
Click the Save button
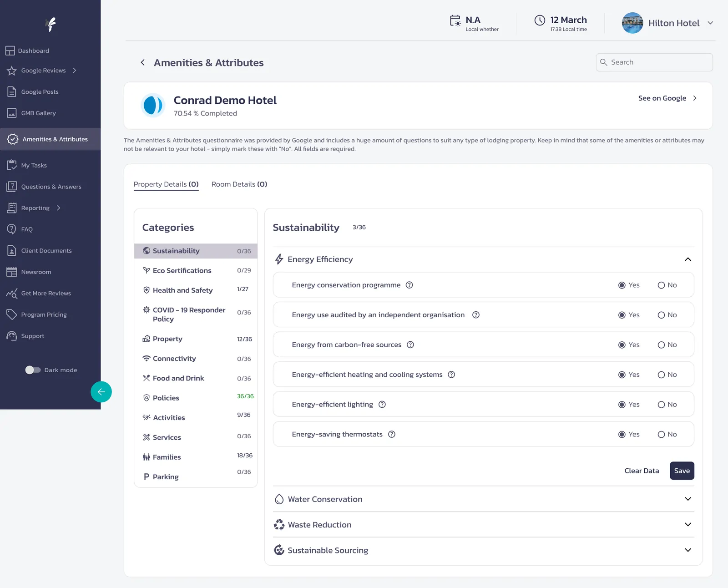point(682,471)
